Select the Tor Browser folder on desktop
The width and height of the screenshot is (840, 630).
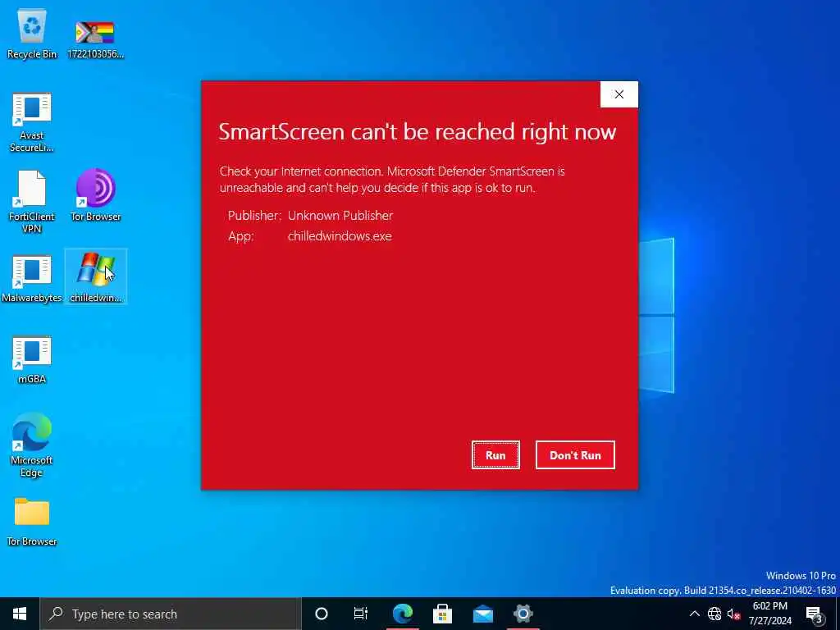[32, 523]
